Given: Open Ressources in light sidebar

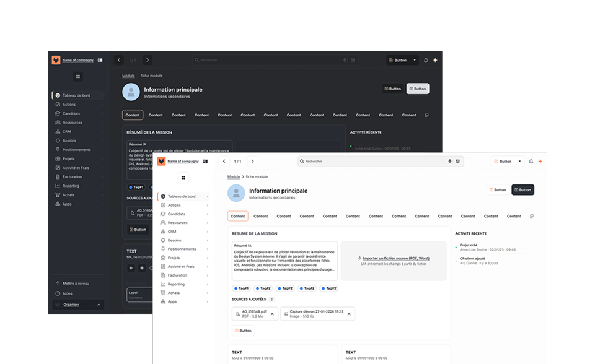Looking at the screenshot, I should (183, 223).
